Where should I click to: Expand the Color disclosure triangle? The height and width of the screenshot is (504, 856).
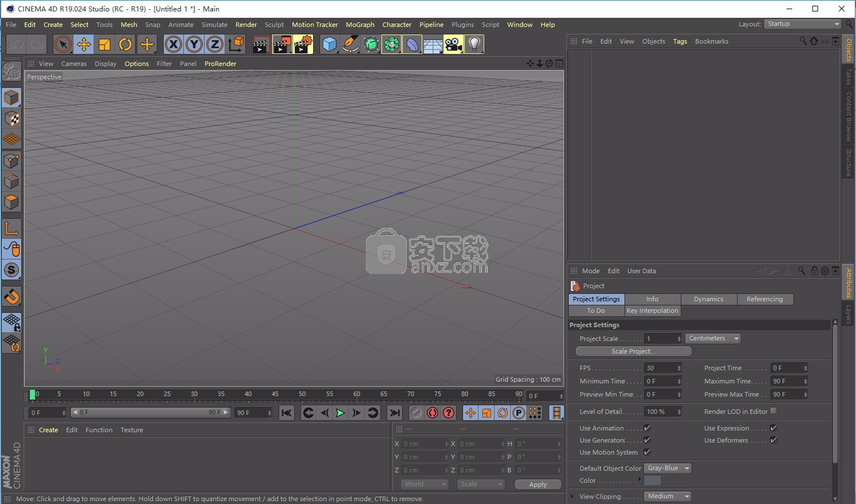[639, 479]
